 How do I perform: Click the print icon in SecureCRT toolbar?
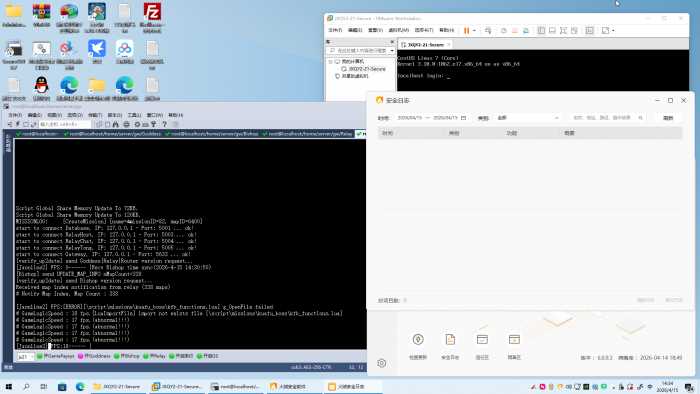126,124
